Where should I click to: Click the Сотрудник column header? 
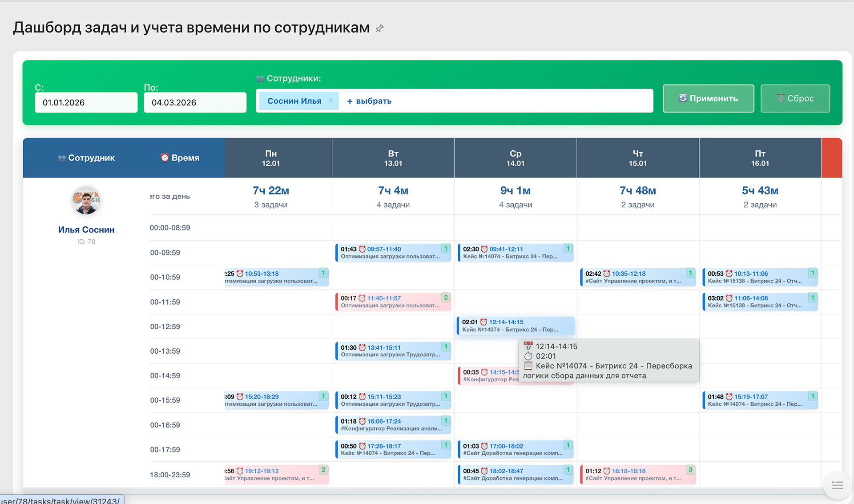click(86, 158)
